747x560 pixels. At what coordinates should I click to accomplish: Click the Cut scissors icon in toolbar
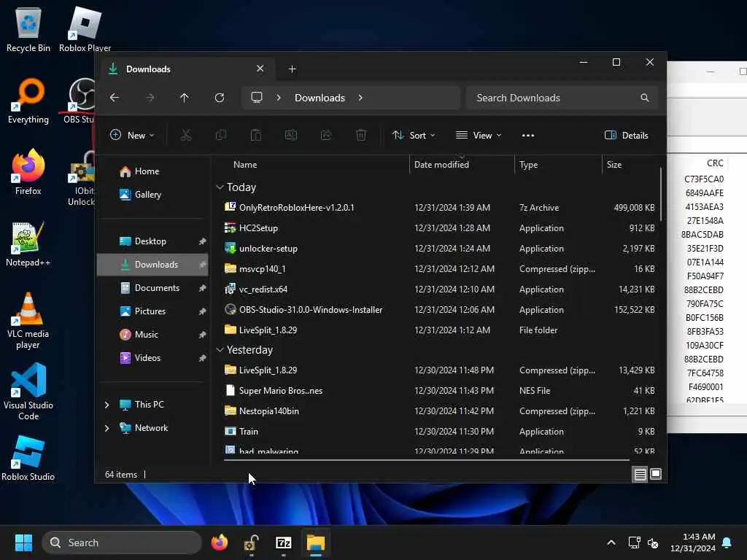click(186, 135)
